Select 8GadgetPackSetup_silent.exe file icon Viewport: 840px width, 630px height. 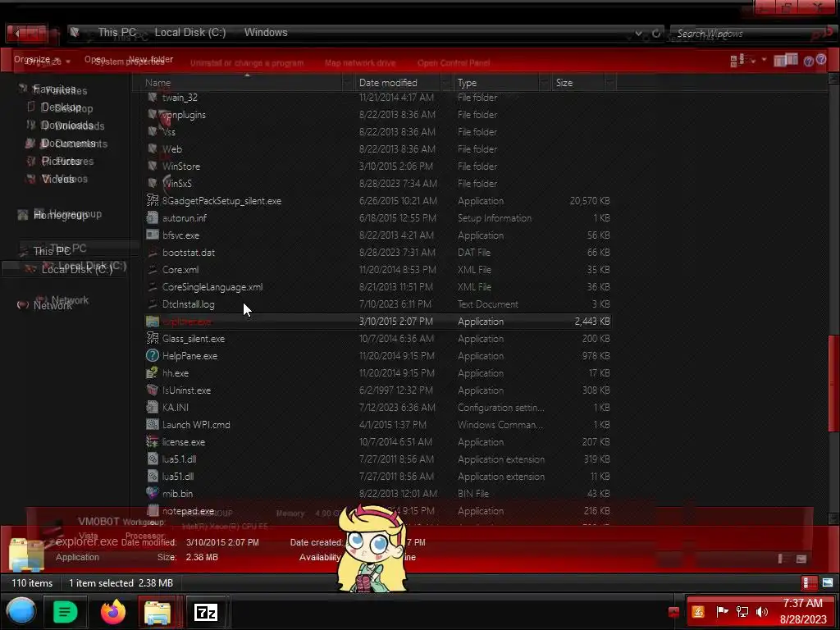pyautogui.click(x=152, y=200)
